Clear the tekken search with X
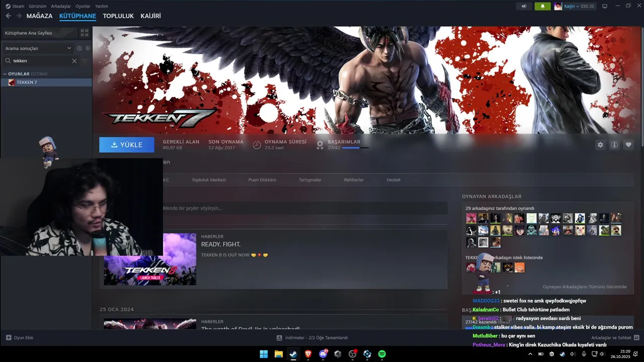 (74, 61)
